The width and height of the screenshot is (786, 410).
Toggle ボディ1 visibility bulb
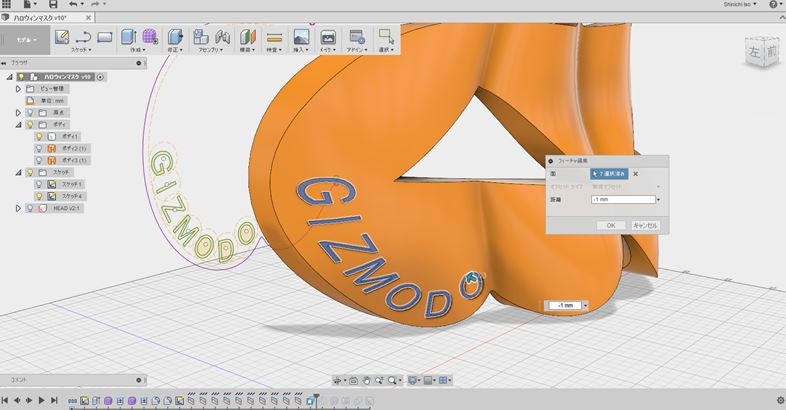tap(39, 136)
